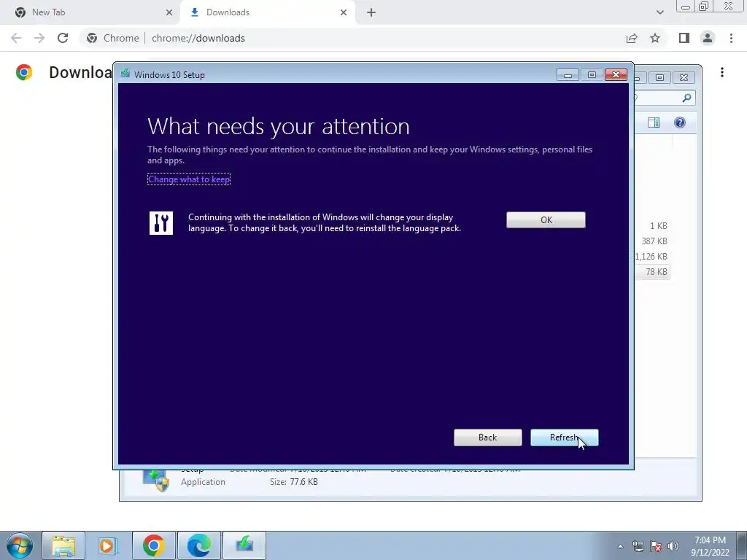Launch Windows Media Player from taskbar
The height and width of the screenshot is (560, 747).
[108, 545]
